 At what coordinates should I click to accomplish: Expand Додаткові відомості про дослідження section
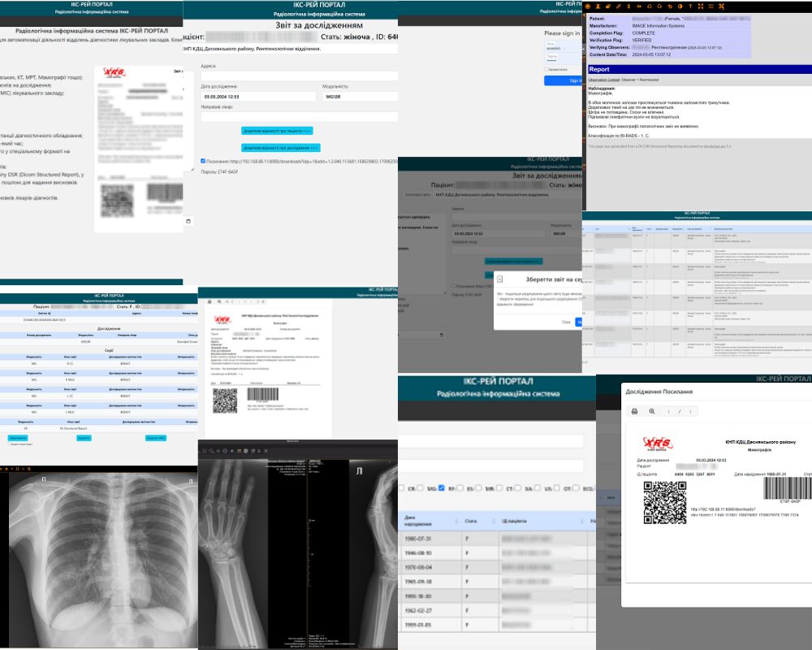pyautogui.click(x=280, y=147)
